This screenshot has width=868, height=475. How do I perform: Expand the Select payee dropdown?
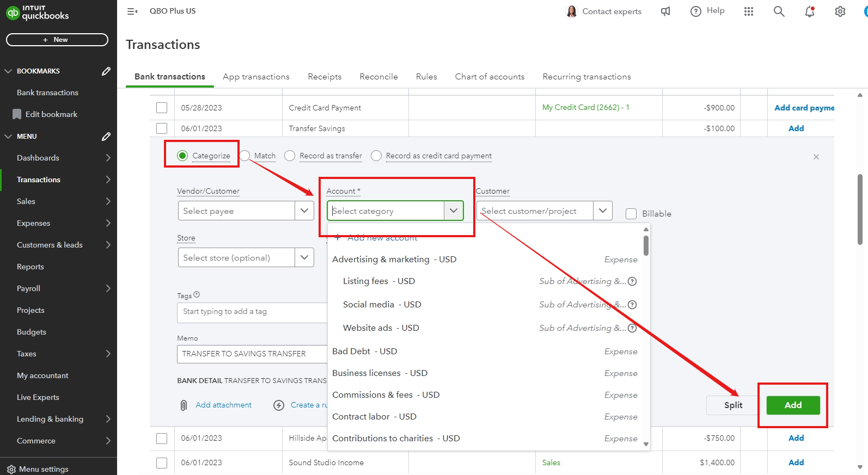304,211
